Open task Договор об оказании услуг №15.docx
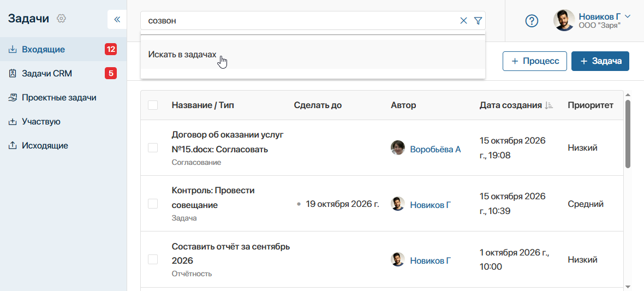Image resolution: width=644 pixels, height=291 pixels. pyautogui.click(x=228, y=142)
